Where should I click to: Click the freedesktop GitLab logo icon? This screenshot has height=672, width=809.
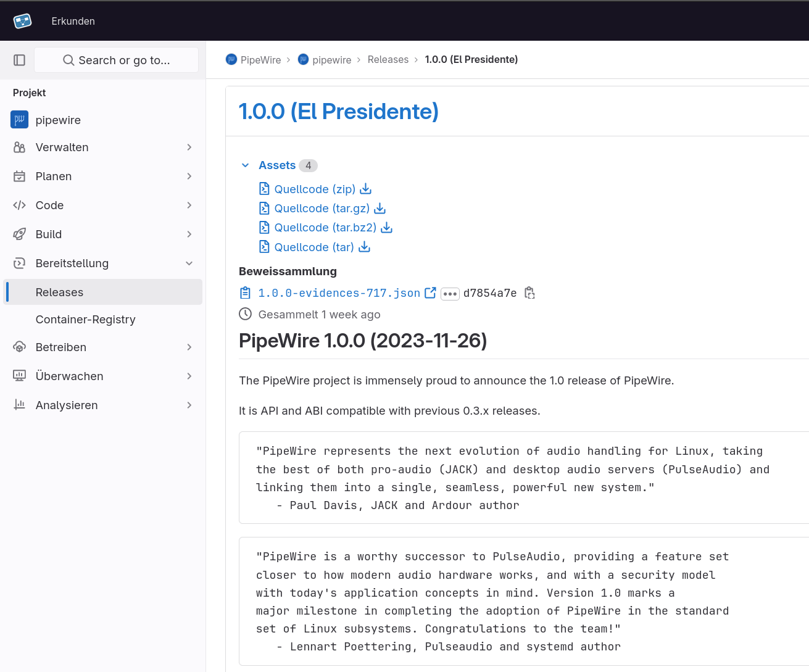(x=23, y=21)
